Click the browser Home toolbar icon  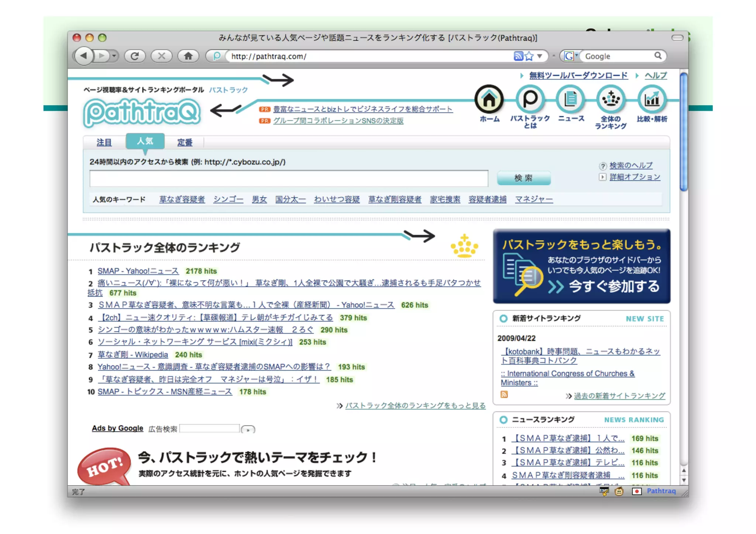[188, 56]
